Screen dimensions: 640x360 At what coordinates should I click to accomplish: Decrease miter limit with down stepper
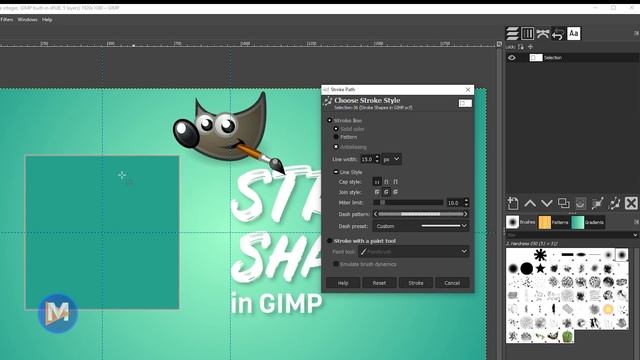click(x=467, y=205)
